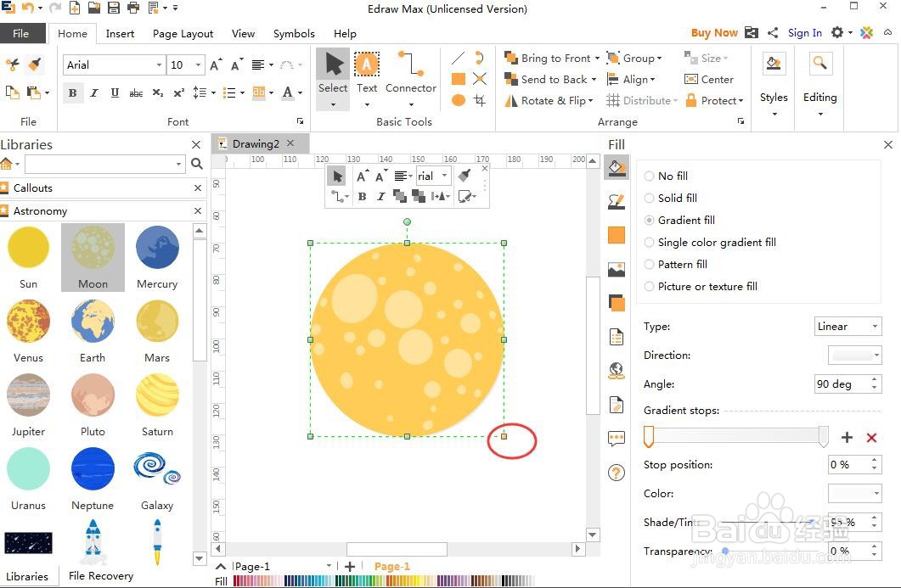Click the left gradient stop marker
The image size is (901, 588).
coord(649,437)
